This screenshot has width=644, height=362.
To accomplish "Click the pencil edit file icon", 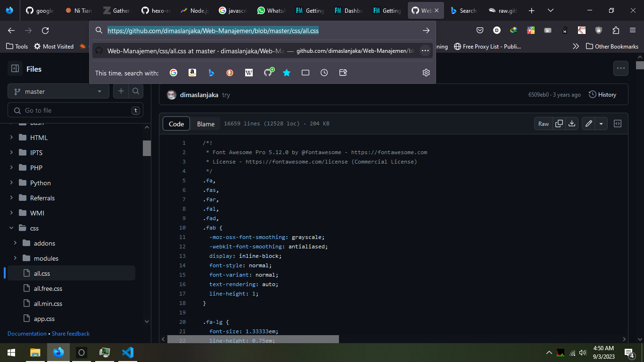I will (x=588, y=123).
